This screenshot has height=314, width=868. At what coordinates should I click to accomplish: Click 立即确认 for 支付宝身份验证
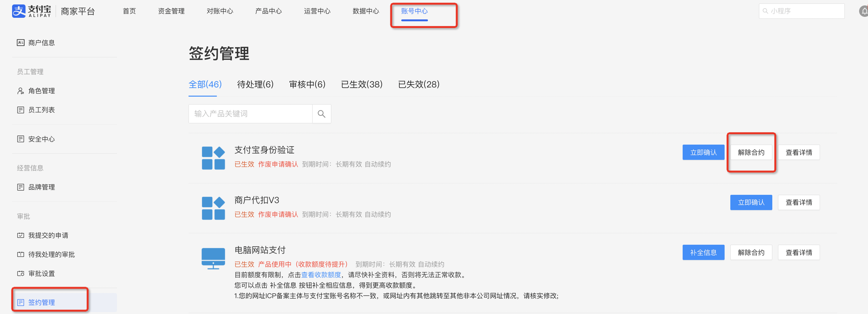[x=703, y=152]
